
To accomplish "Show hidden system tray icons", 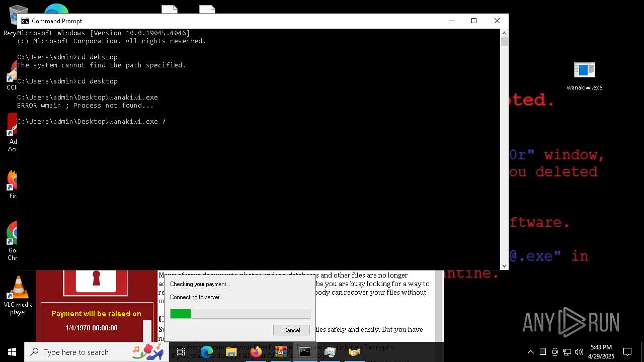I will pyautogui.click(x=530, y=352).
